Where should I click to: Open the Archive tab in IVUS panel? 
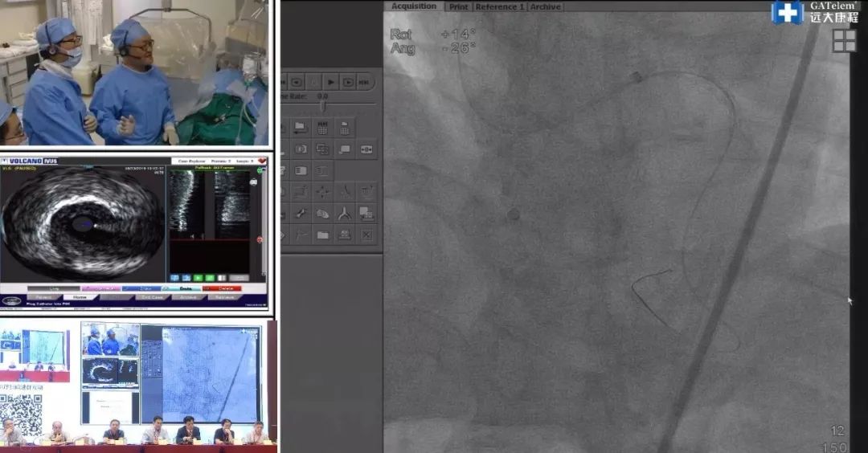point(188,297)
